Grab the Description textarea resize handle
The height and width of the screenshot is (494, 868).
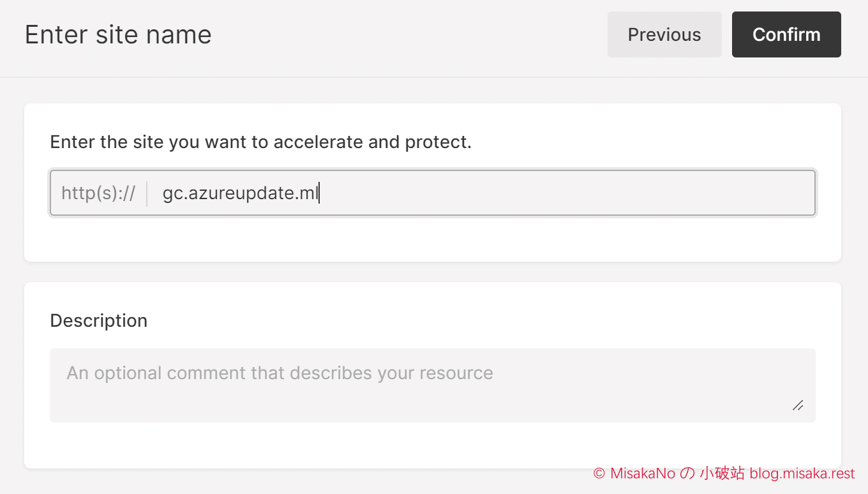click(x=798, y=405)
